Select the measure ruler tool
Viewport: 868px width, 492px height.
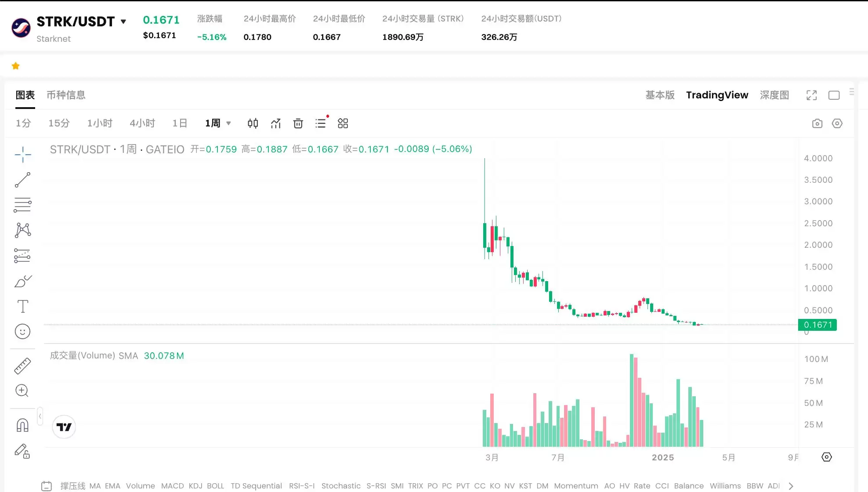(x=22, y=365)
